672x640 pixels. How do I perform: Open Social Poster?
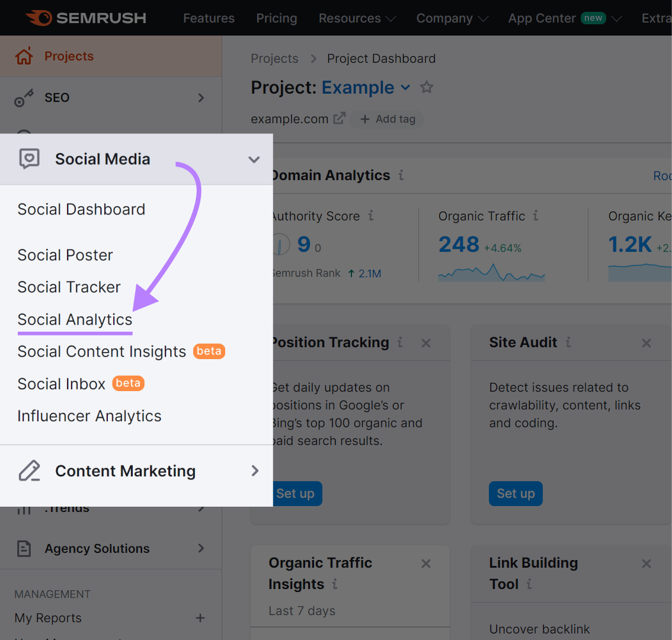coord(65,255)
